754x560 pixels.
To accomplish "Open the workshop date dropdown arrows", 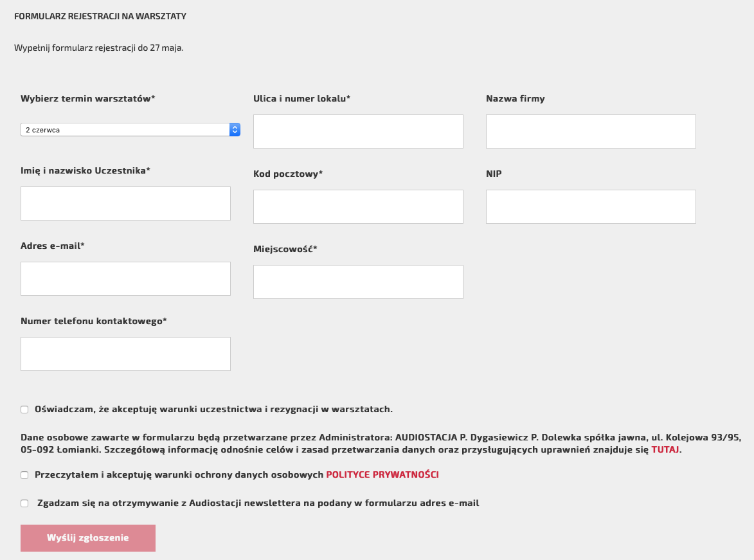I will [x=235, y=129].
